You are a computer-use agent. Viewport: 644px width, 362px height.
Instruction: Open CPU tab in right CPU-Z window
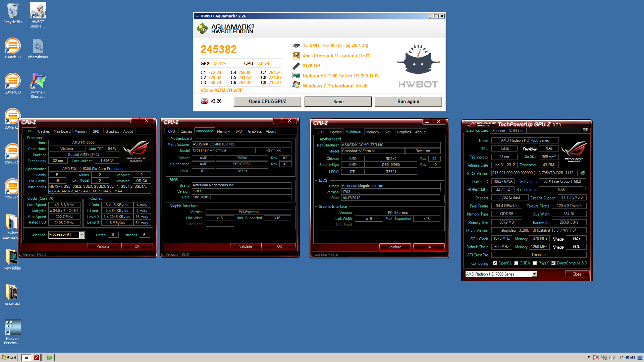321,132
